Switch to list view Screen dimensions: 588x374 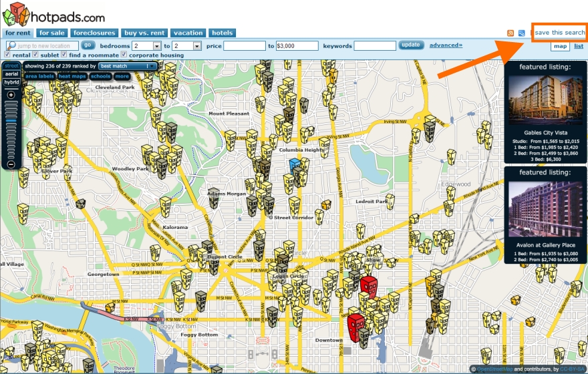click(579, 46)
